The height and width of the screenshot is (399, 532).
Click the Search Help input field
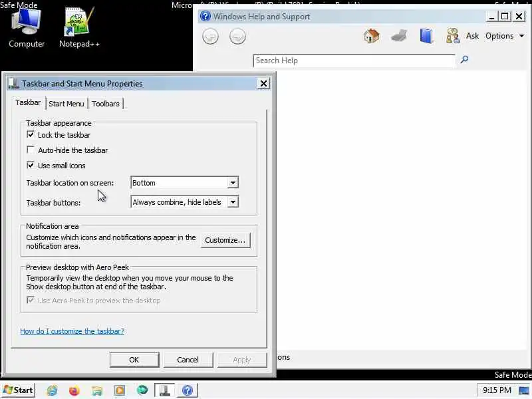click(x=354, y=61)
